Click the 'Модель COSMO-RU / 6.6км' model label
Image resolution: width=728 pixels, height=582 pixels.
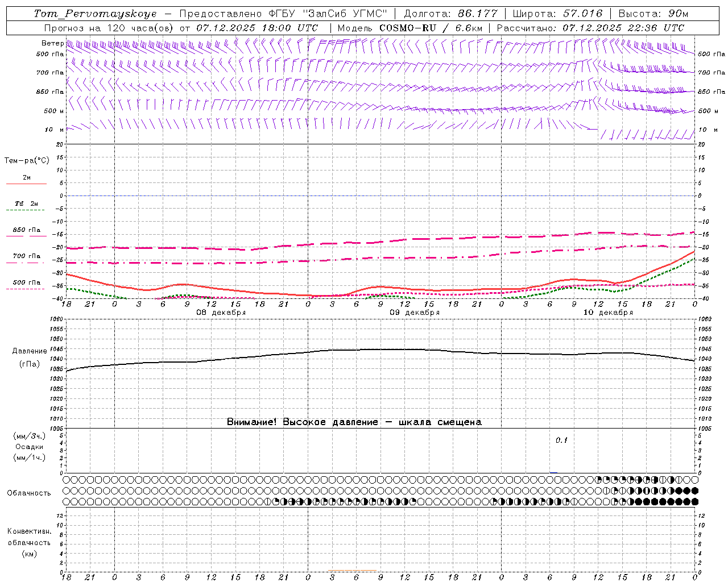point(409,28)
